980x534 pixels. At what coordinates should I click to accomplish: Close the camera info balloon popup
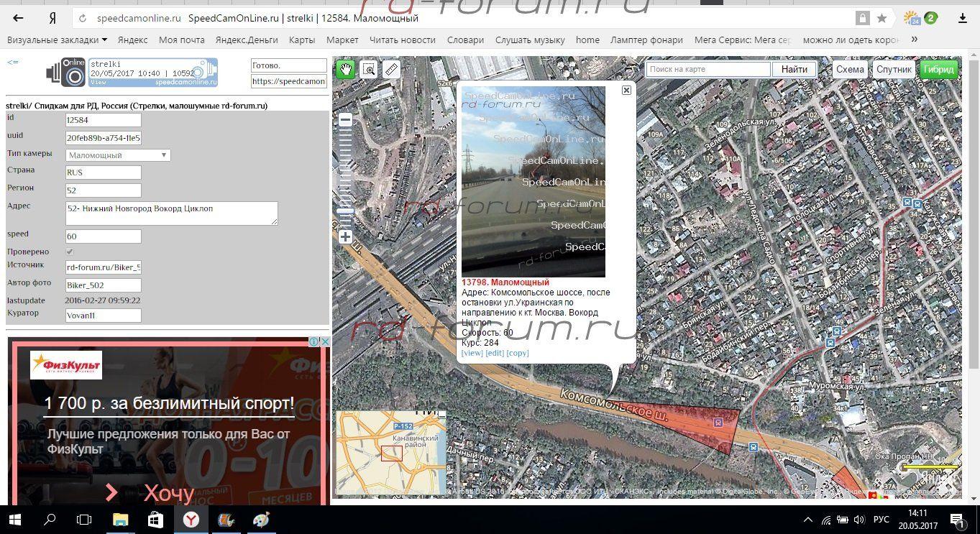tap(626, 90)
